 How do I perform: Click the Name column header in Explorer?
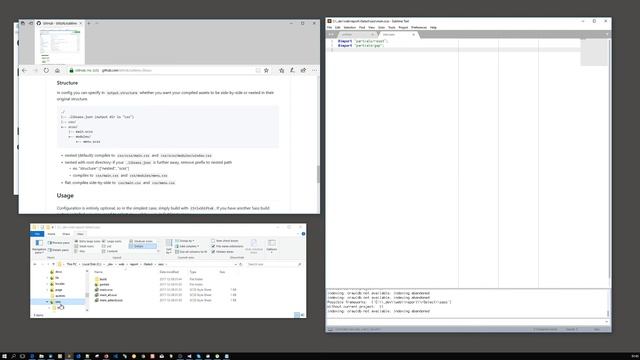(x=99, y=272)
